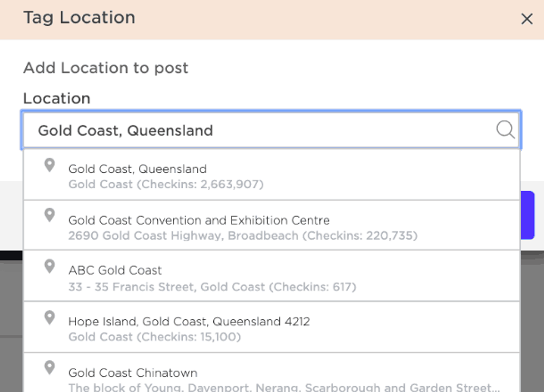Focus the Location search input field
The width and height of the screenshot is (544, 392).
tap(271, 130)
